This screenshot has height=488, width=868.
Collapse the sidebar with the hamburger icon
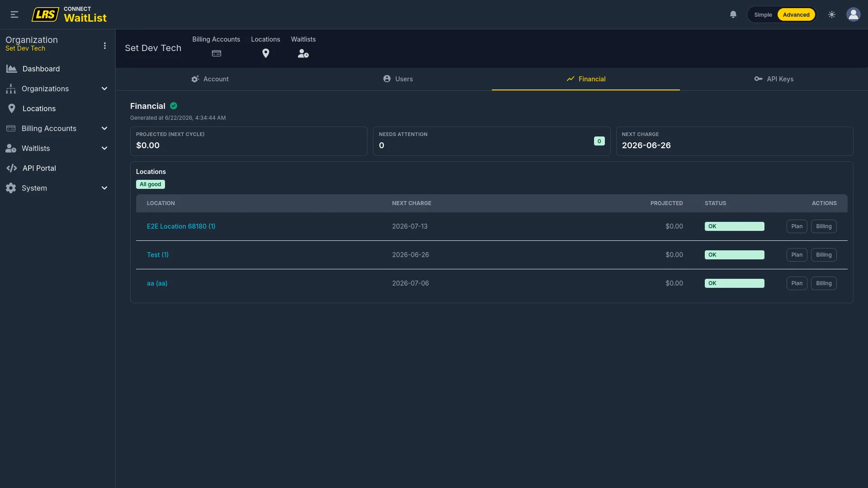[14, 14]
